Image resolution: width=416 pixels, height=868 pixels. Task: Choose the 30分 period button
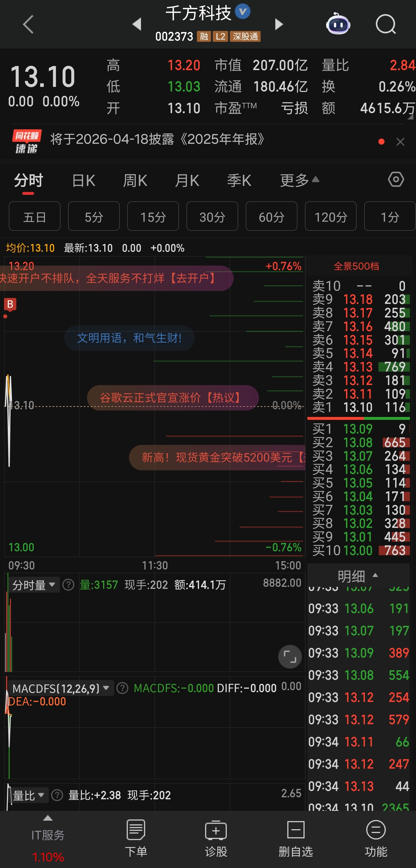pyautogui.click(x=212, y=216)
